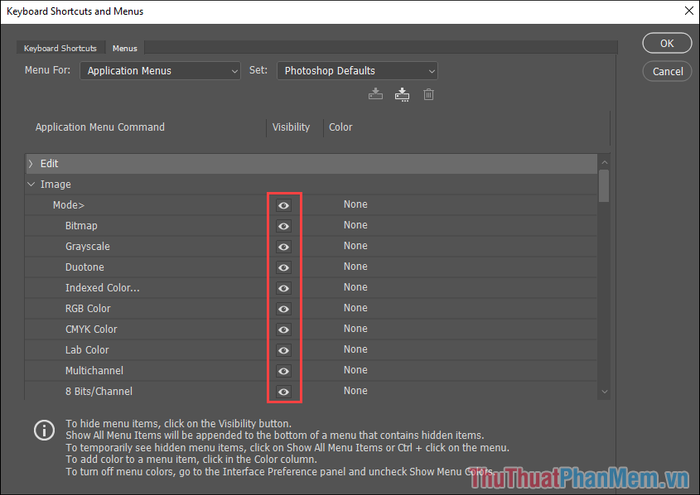
Task: Select the Multichannel command row
Action: (311, 371)
